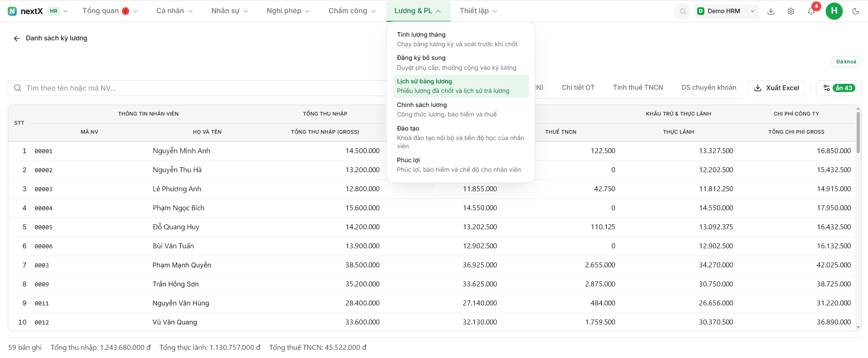Expand the Cá nhân menu

(175, 11)
